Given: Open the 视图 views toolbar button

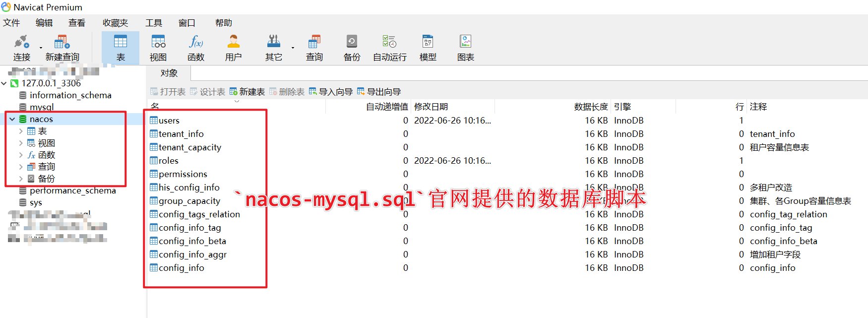Looking at the screenshot, I should (158, 48).
